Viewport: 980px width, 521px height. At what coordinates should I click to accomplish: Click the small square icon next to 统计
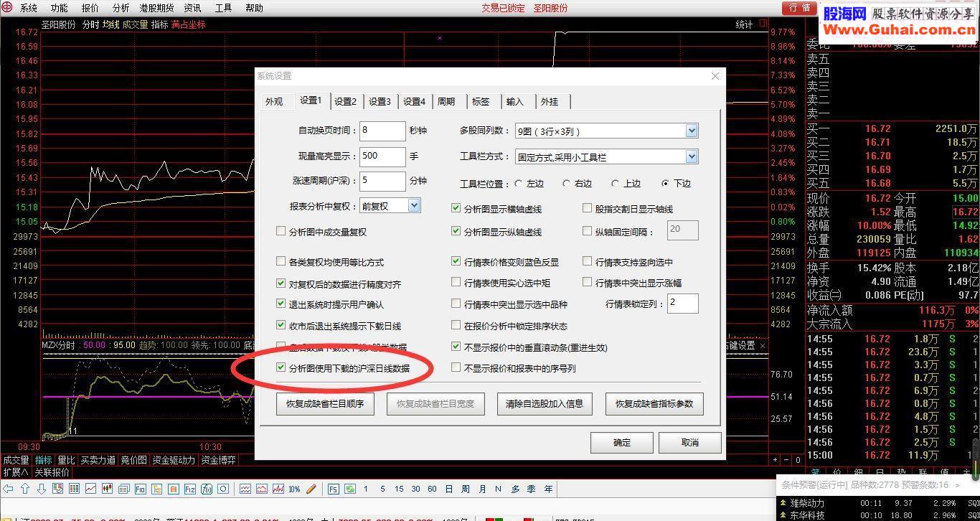[762, 24]
